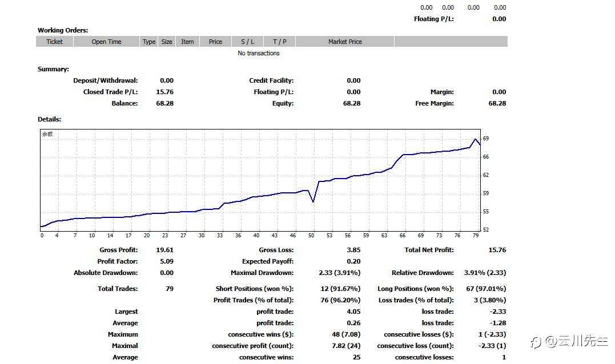The width and height of the screenshot is (615, 364).
Task: Select the Equity value 68.28
Action: click(352, 103)
